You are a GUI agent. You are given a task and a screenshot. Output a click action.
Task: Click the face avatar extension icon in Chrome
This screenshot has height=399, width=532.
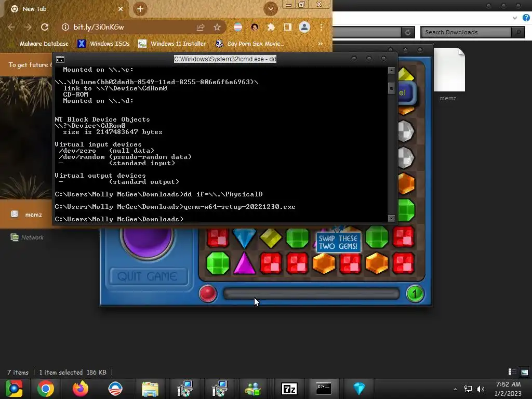[255, 27]
